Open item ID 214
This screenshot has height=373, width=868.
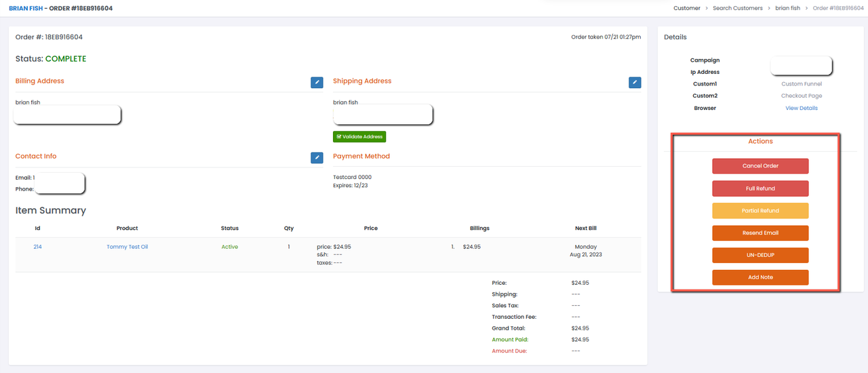pos(37,247)
